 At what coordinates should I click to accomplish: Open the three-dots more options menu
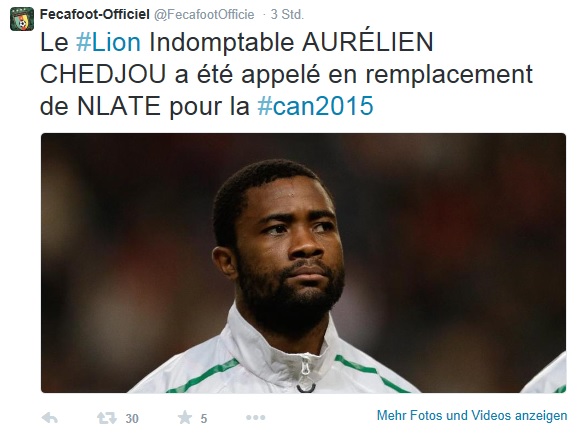click(256, 418)
